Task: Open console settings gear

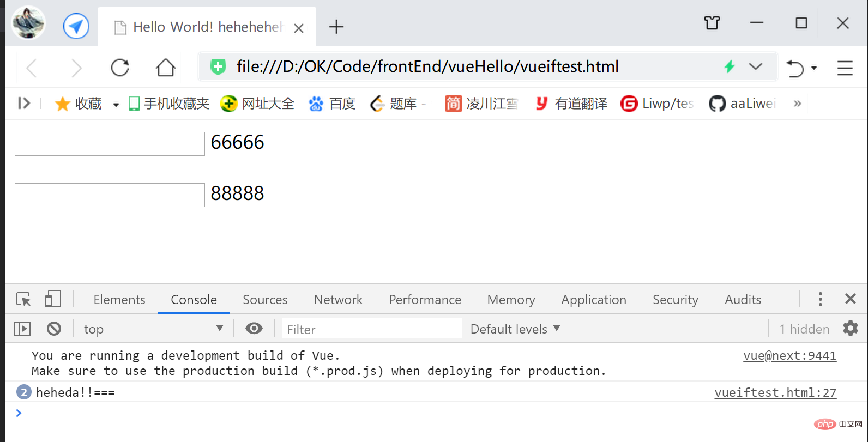Action: (x=851, y=328)
